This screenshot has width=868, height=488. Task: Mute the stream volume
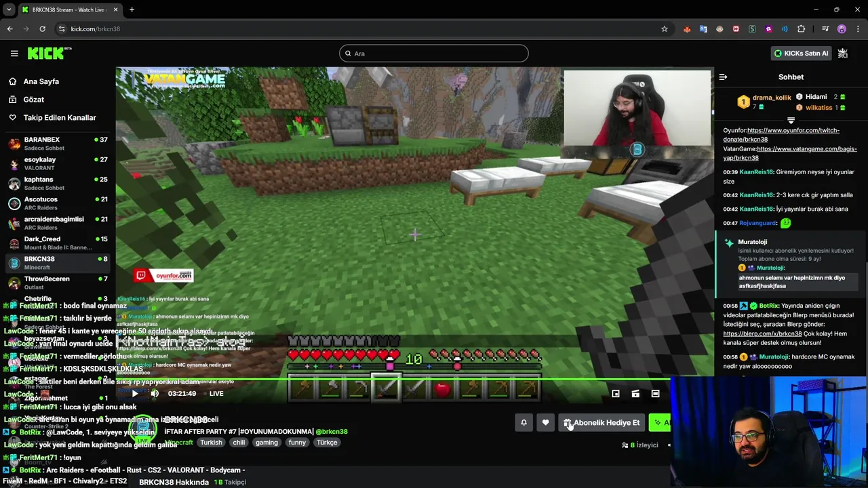155,393
